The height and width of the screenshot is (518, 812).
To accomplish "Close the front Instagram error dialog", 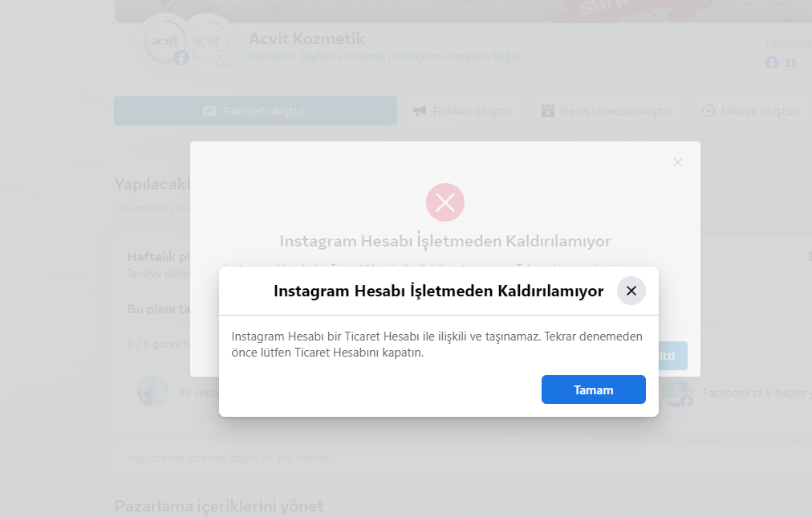I will pos(631,291).
